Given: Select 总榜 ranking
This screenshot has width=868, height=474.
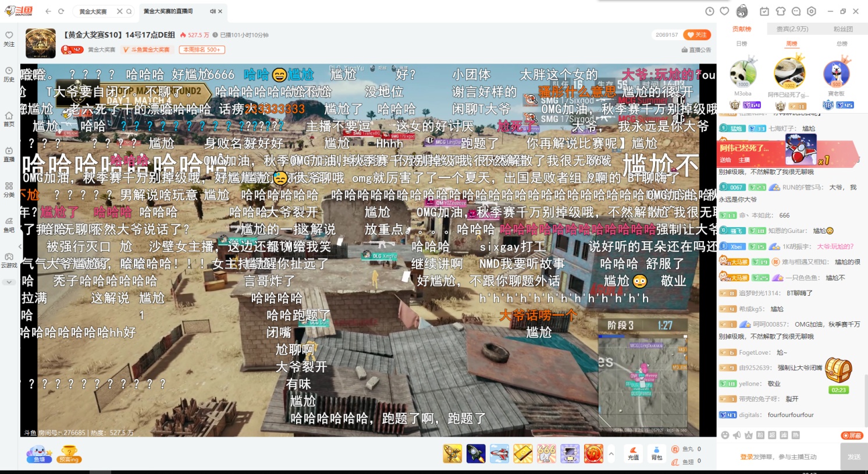Looking at the screenshot, I should 842,44.
